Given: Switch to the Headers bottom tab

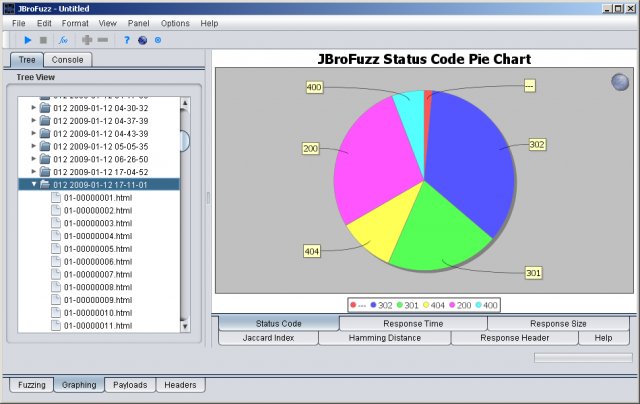Looking at the screenshot, I should point(180,385).
